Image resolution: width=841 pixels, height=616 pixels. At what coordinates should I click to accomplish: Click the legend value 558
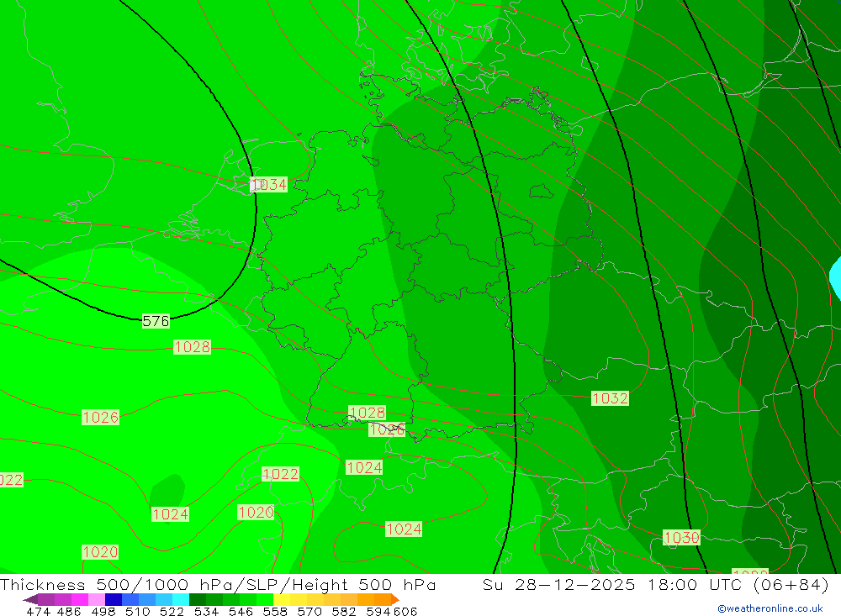(x=275, y=611)
